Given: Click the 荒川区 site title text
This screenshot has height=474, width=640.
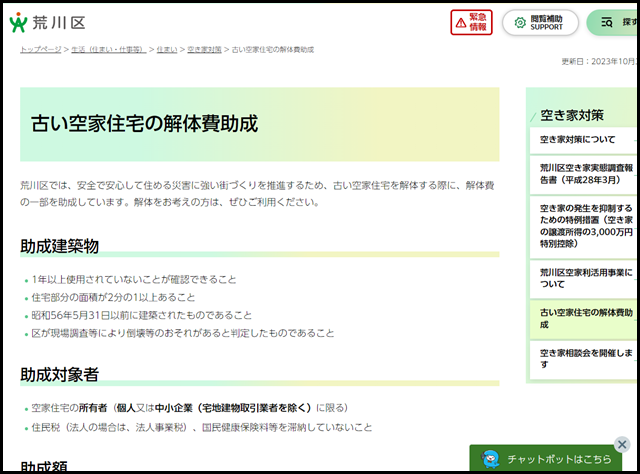Looking at the screenshot, I should click(51, 20).
